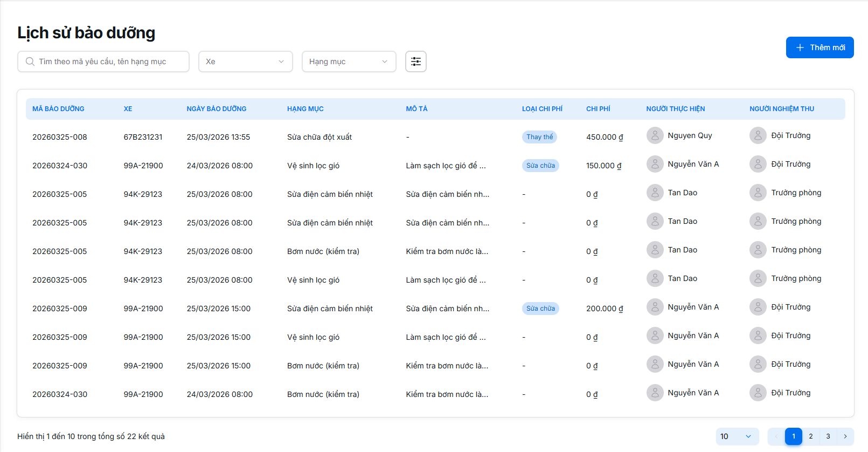This screenshot has width=868, height=452.
Task: Click first Tan Dao avatar icon
Action: [x=655, y=193]
